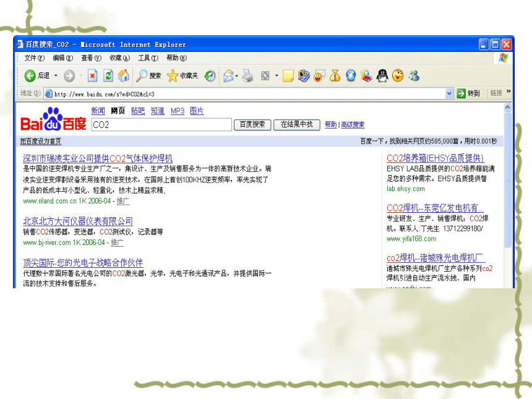Screen dimensions: 532x399
Task: Switch to Baidu MP3 tab
Action: point(178,111)
